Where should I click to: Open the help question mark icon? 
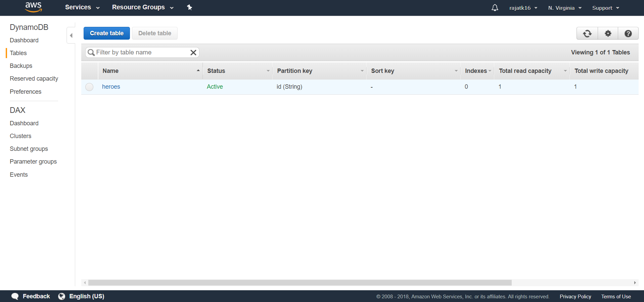coord(628,34)
